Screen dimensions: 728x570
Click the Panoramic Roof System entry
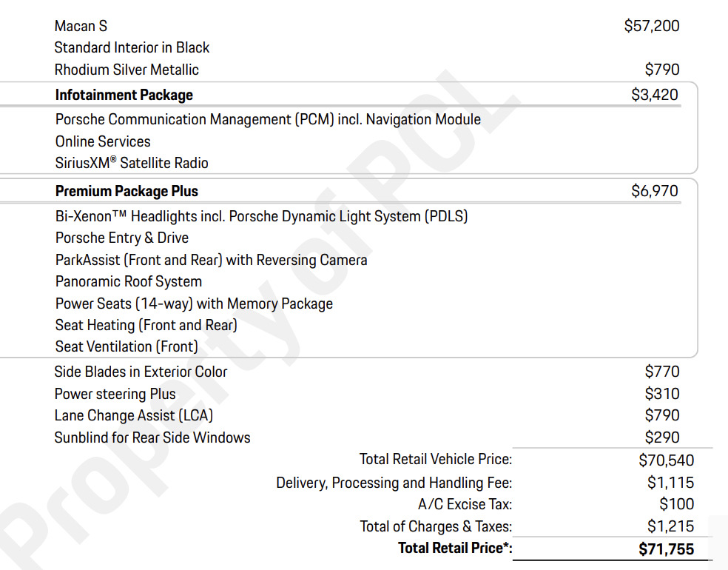pyautogui.click(x=129, y=281)
